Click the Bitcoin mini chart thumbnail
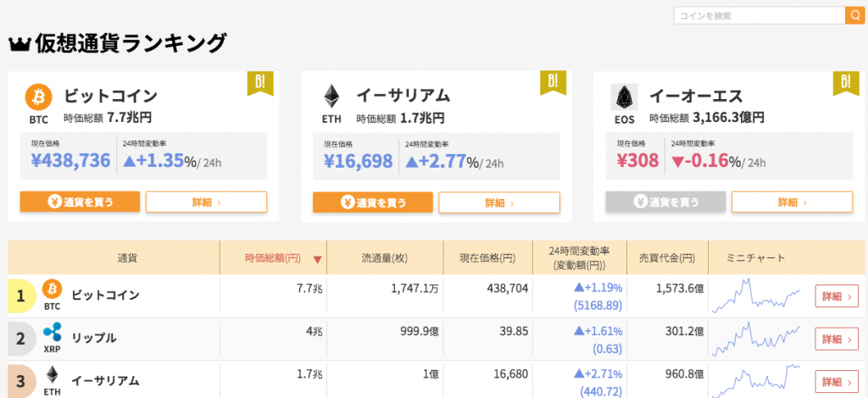Screen dimensions: 868x398 point(756,296)
